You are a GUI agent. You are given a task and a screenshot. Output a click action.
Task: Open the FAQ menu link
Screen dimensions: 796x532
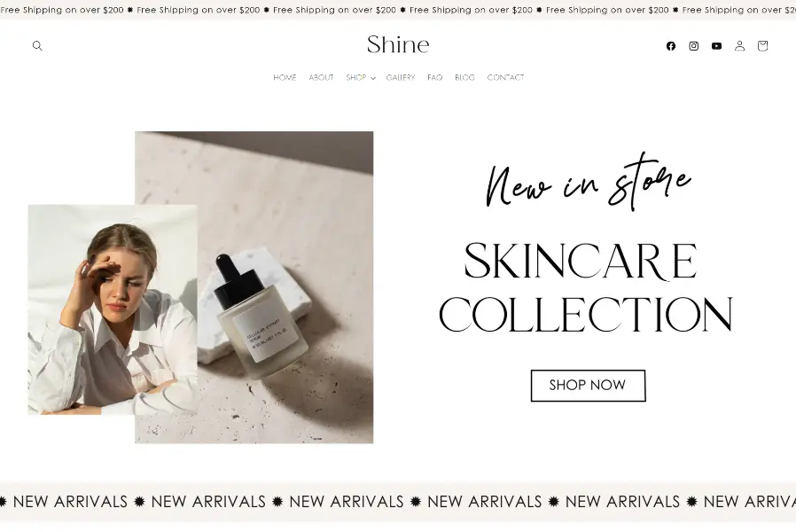tap(434, 78)
